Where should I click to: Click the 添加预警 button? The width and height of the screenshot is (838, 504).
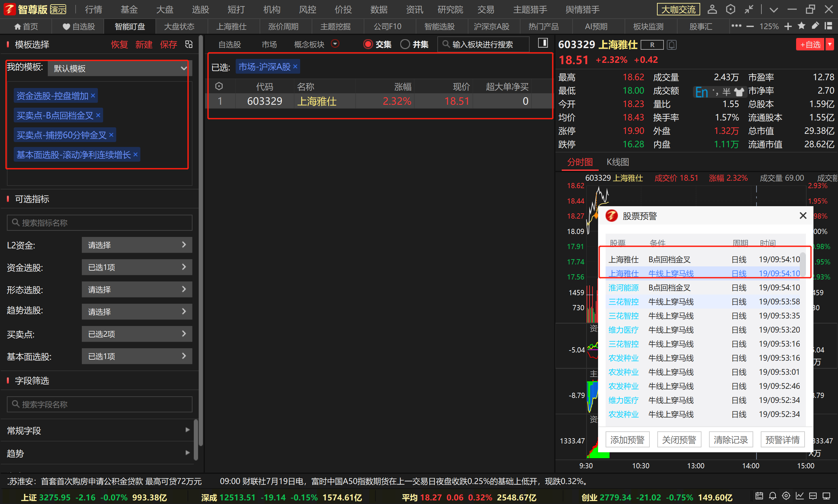click(627, 440)
